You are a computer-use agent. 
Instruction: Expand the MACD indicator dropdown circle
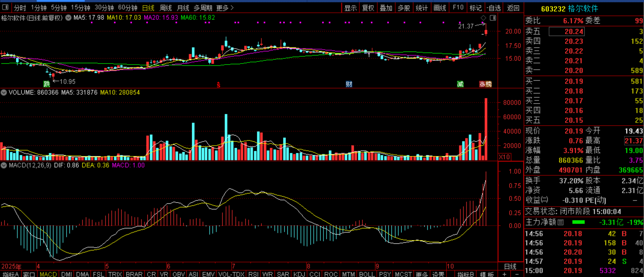pyautogui.click(x=4, y=165)
